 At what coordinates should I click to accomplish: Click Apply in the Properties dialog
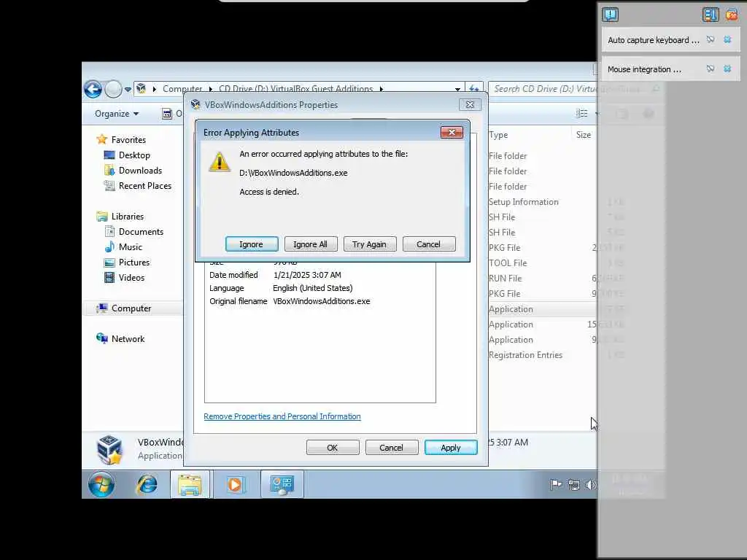pos(451,448)
